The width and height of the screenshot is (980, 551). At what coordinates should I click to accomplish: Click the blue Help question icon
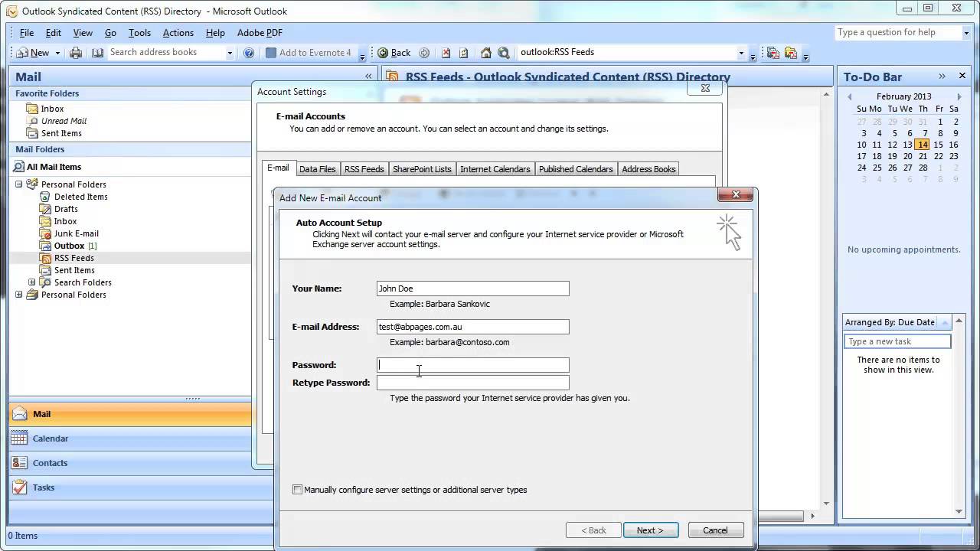(249, 53)
